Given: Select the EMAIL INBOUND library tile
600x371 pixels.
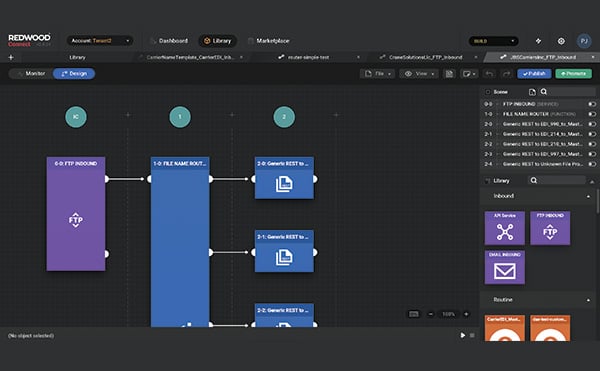Looking at the screenshot, I should [x=504, y=267].
